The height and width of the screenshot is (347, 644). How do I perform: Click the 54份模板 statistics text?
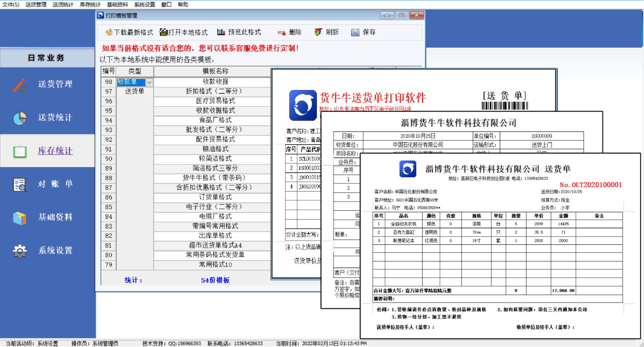click(x=215, y=280)
